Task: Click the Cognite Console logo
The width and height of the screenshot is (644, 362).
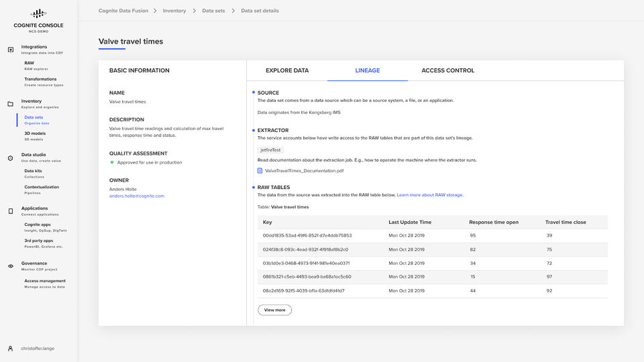Action: coord(38,13)
